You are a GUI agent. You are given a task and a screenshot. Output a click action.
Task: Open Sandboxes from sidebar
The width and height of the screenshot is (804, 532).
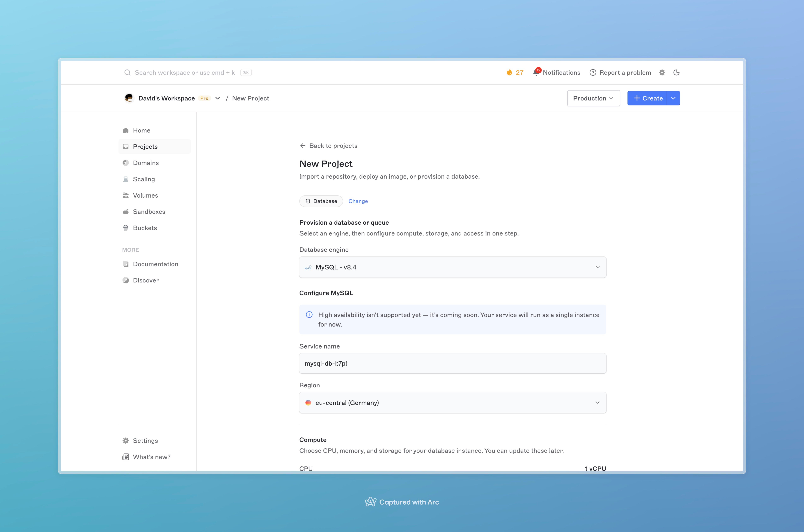[154, 212]
